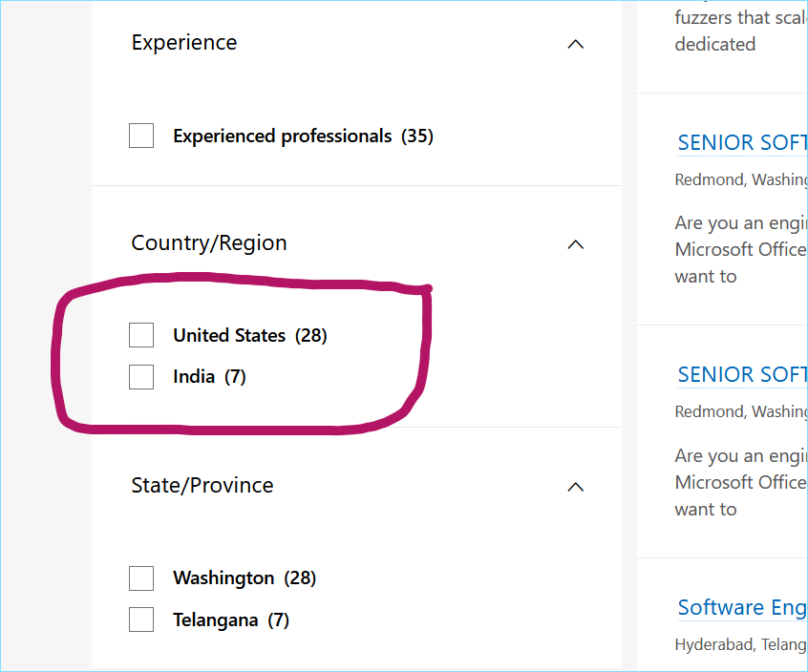Check the Experienced professionals checkbox
808x672 pixels.
141,136
